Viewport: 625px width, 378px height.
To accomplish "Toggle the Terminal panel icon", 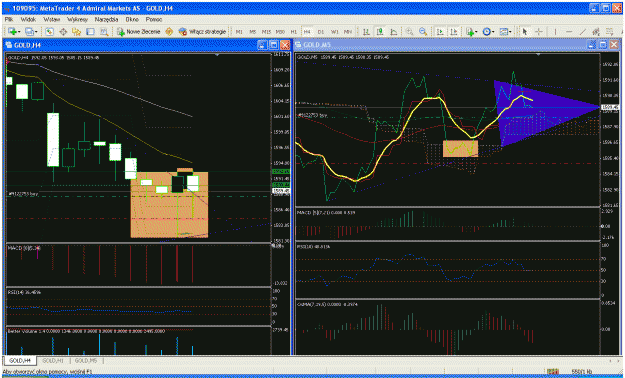I will pos(90,32).
